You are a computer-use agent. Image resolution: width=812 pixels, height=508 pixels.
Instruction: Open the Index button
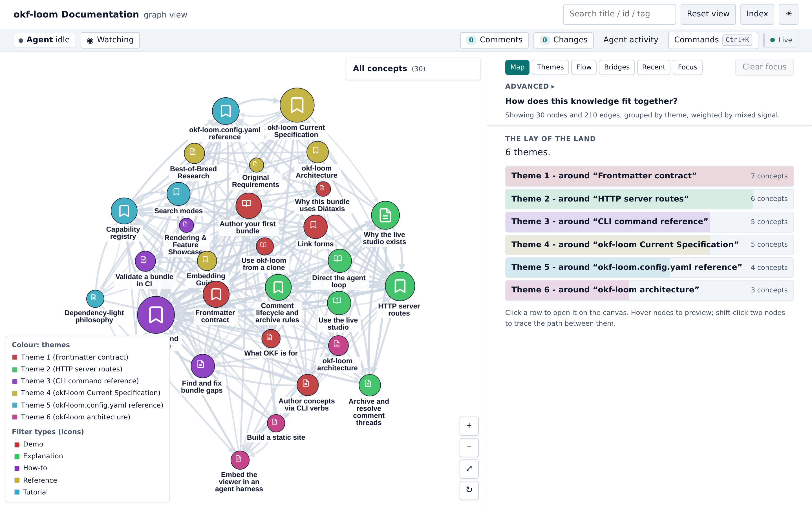pyautogui.click(x=757, y=14)
